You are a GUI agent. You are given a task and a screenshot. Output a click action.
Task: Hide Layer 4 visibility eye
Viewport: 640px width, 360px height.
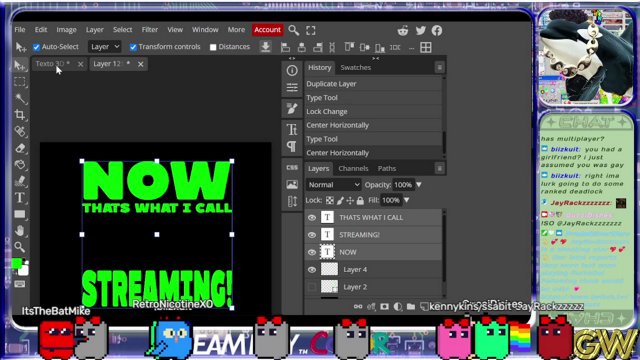(312, 269)
